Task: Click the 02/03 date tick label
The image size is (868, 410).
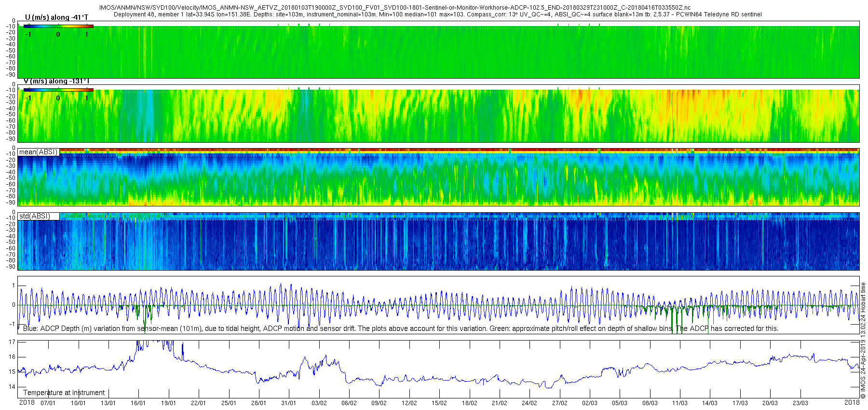Action: click(589, 403)
